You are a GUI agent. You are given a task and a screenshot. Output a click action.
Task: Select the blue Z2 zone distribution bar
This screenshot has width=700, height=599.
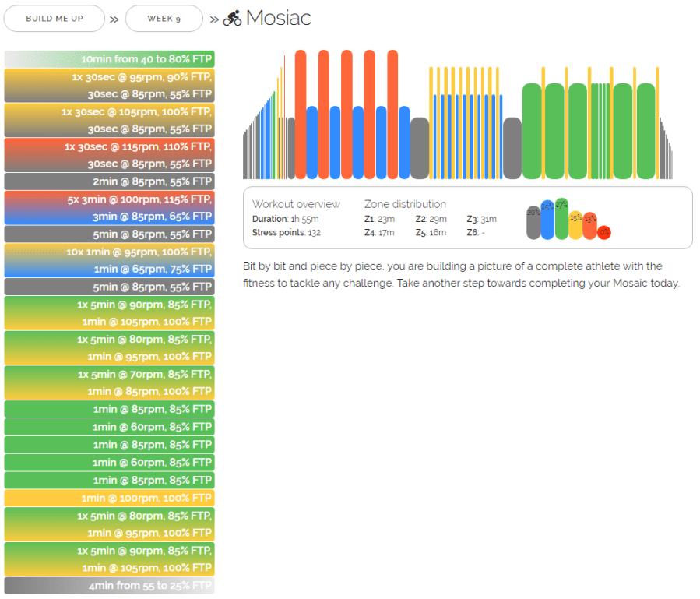click(x=547, y=219)
